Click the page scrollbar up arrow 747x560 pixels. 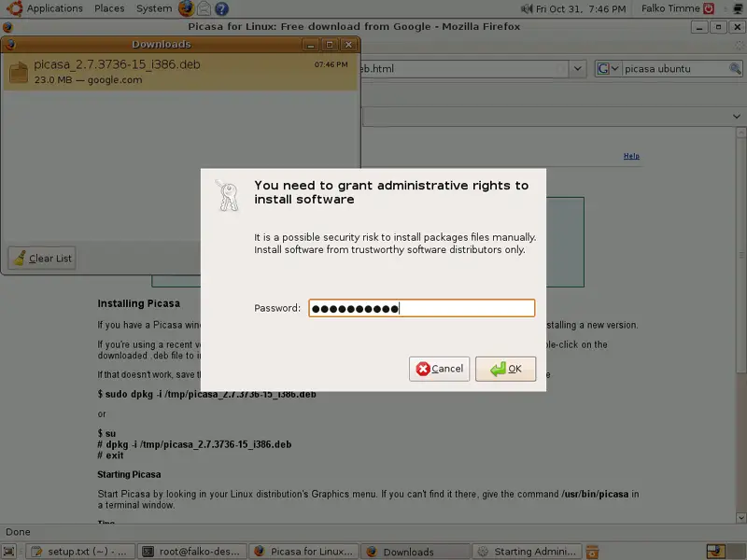[740, 132]
